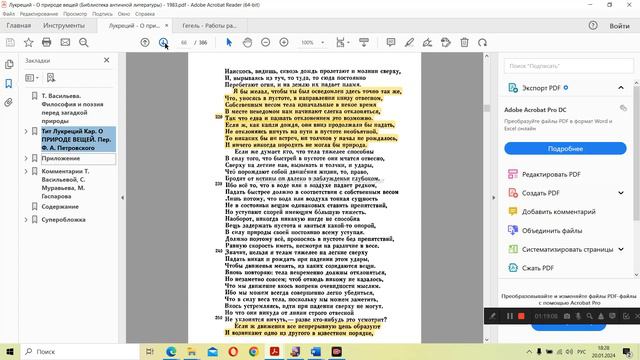Expand the Суперобложка bookmark
This screenshot has height=360, width=640.
(26, 220)
